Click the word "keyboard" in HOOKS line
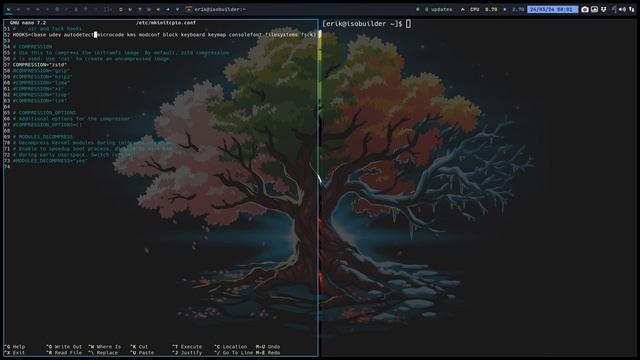This screenshot has width=640, height=360. coord(193,35)
